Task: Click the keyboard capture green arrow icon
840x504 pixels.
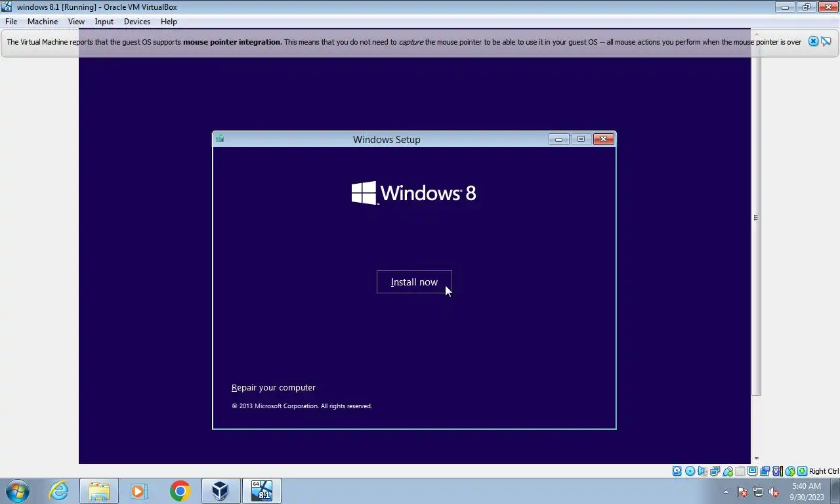Action: [x=802, y=471]
